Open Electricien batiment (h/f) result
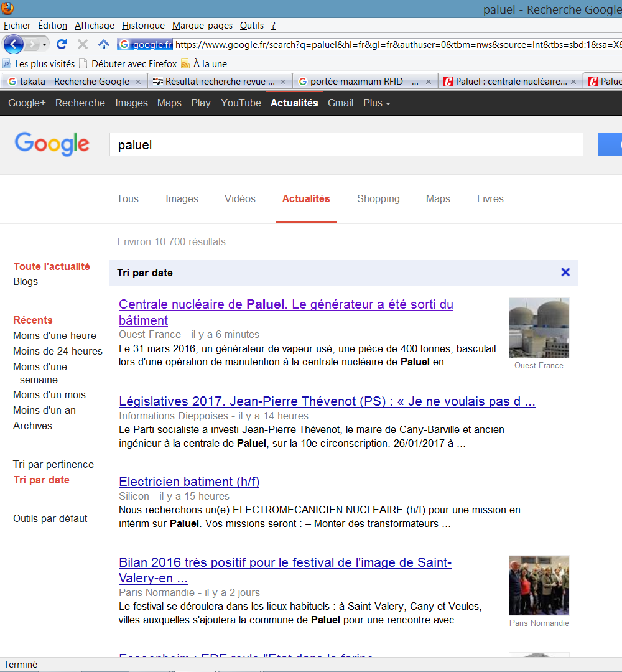This screenshot has height=672, width=622. tap(189, 482)
